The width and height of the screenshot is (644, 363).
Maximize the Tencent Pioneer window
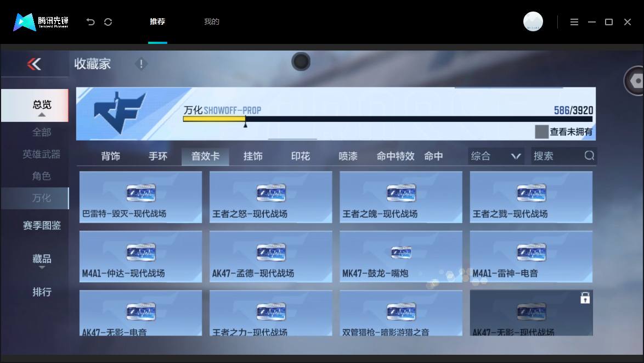click(609, 22)
